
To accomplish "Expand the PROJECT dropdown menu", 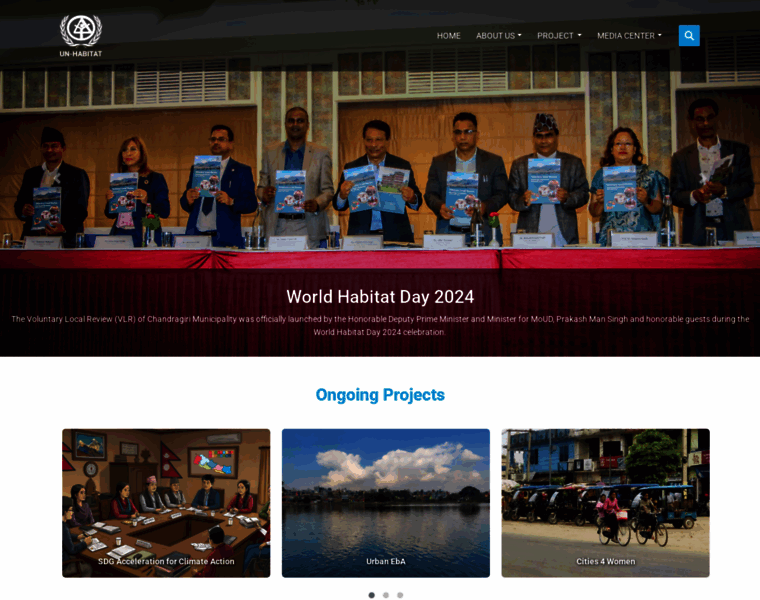I will [559, 35].
